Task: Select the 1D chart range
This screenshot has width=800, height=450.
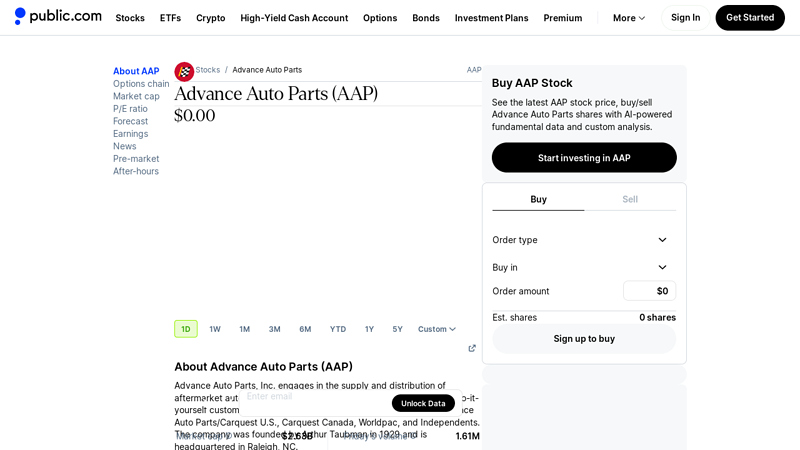Action: tap(186, 329)
